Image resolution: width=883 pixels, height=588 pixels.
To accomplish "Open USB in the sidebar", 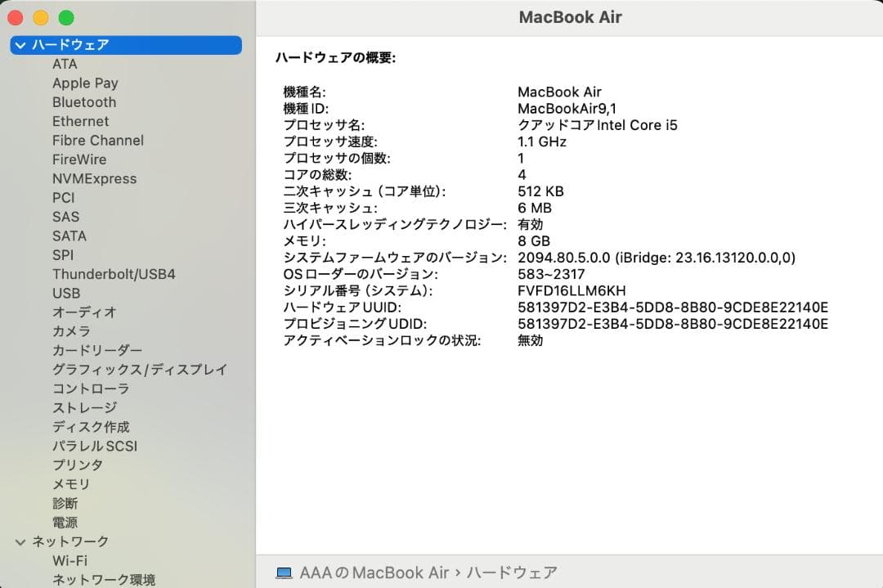I will 66,294.
